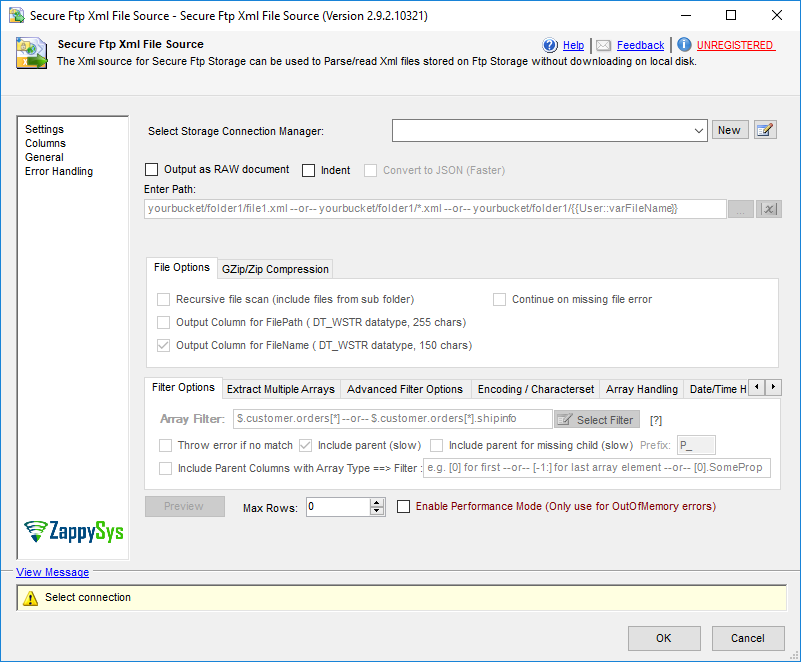The image size is (801, 662).
Task: Toggle Include parent (slow) checkbox
Action: pos(305,445)
